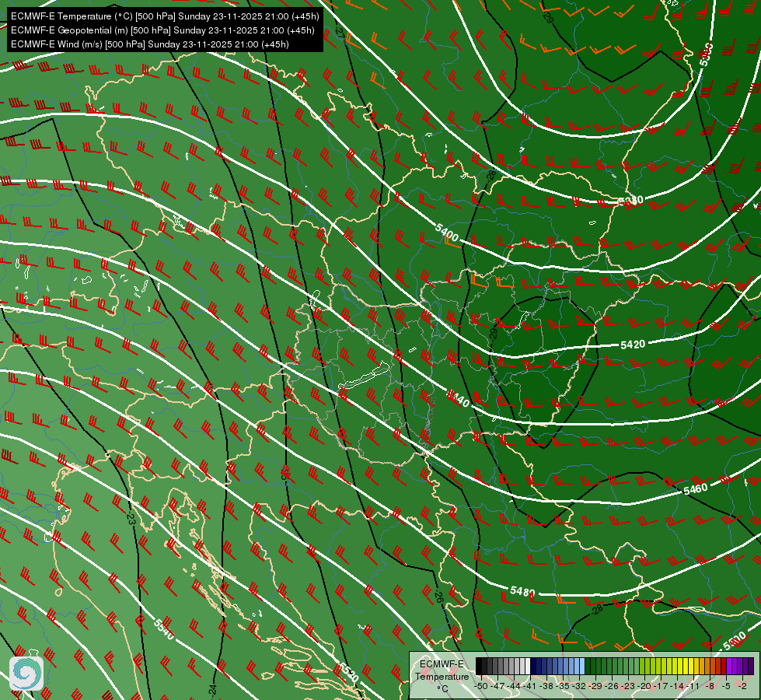Click the black -50 swatch in legend
The width and height of the screenshot is (761, 700).
click(479, 666)
